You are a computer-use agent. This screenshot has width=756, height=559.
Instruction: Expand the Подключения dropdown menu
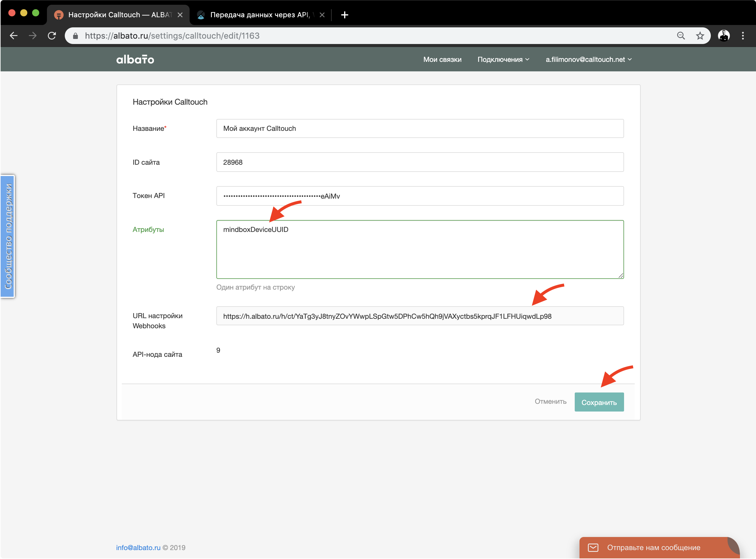[503, 59]
